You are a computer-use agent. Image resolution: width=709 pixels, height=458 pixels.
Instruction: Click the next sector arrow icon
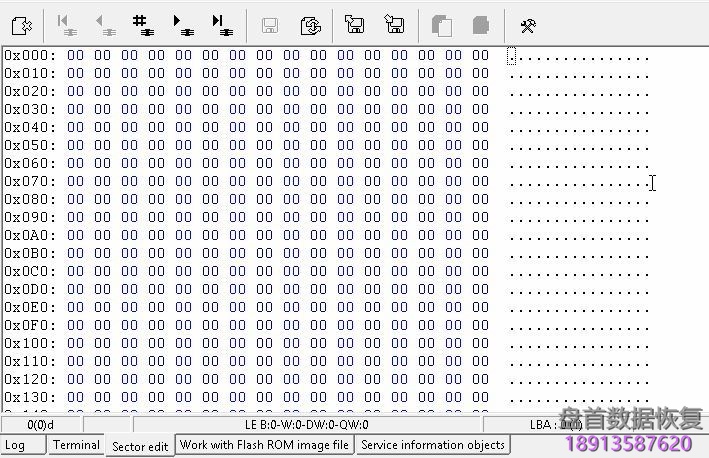[182, 24]
